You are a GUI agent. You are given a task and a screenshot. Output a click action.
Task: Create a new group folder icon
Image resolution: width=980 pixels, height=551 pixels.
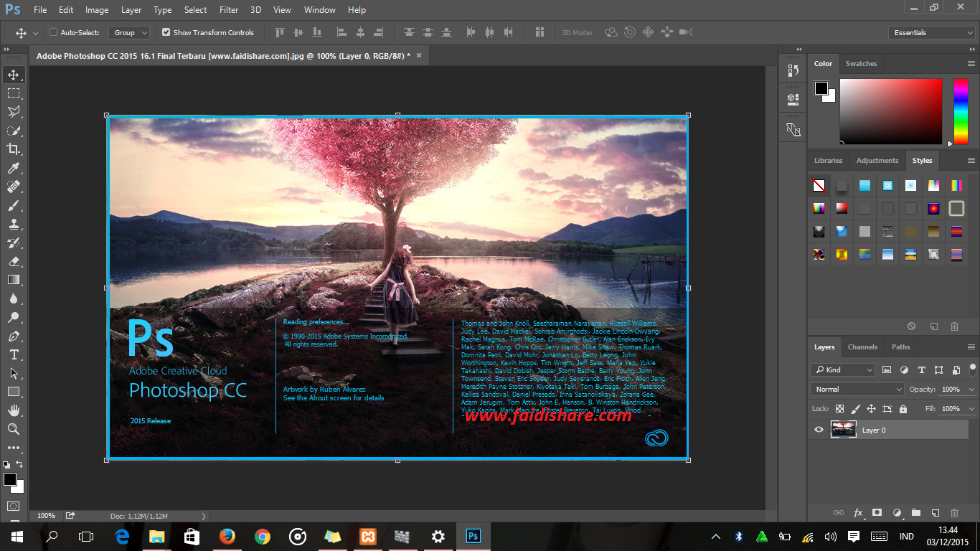point(915,513)
